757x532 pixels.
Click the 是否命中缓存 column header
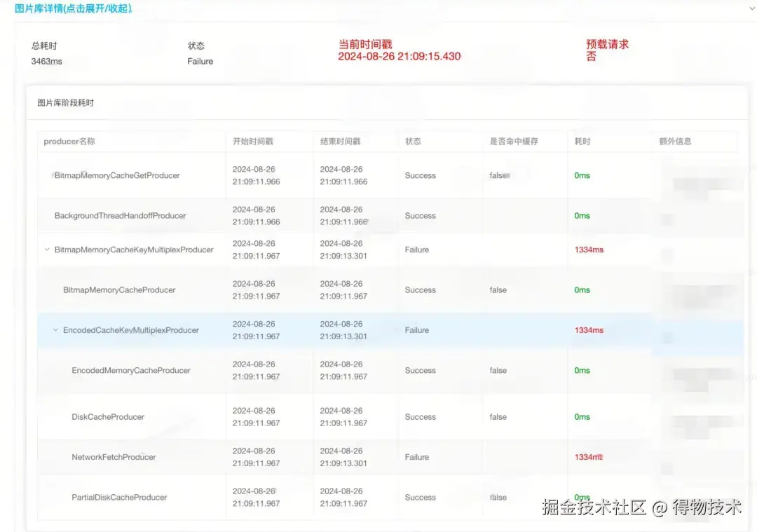point(514,142)
